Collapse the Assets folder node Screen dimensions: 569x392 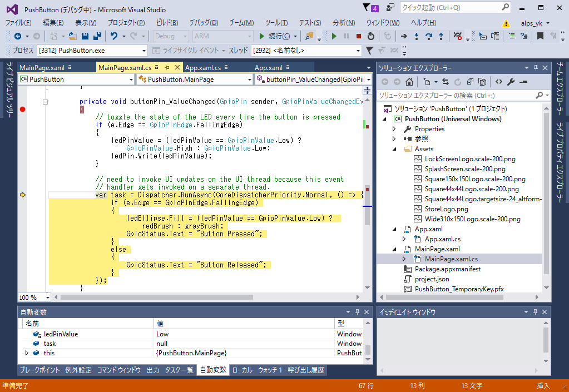[x=394, y=149]
